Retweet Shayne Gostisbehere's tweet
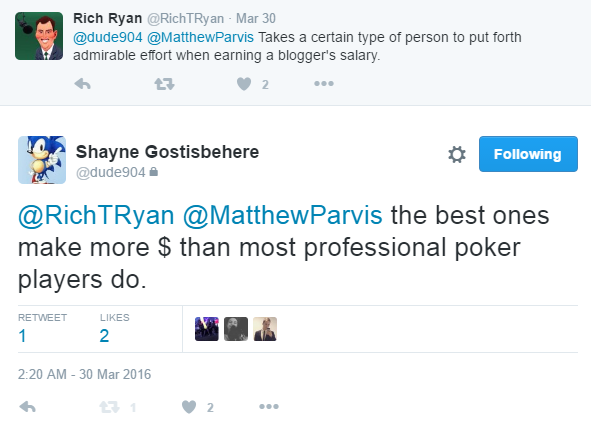Image resolution: width=591 pixels, height=438 pixels. point(109,407)
